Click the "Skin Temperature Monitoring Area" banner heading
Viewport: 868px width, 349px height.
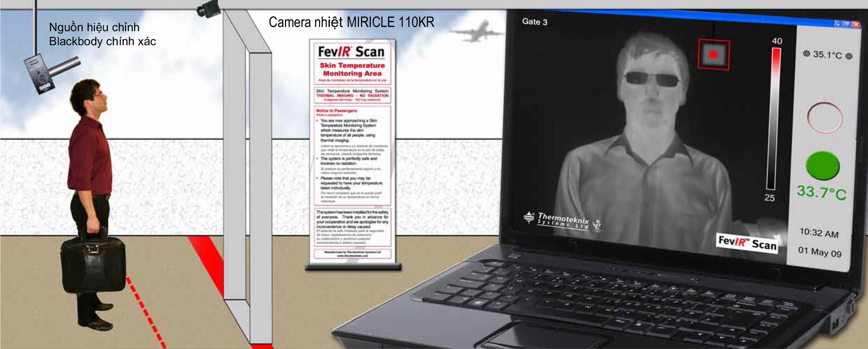[352, 69]
